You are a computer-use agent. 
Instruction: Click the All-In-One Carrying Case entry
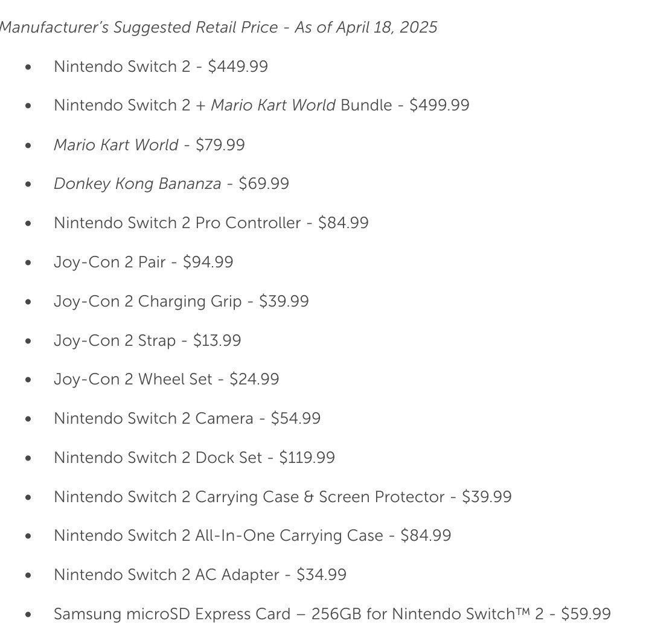252,535
